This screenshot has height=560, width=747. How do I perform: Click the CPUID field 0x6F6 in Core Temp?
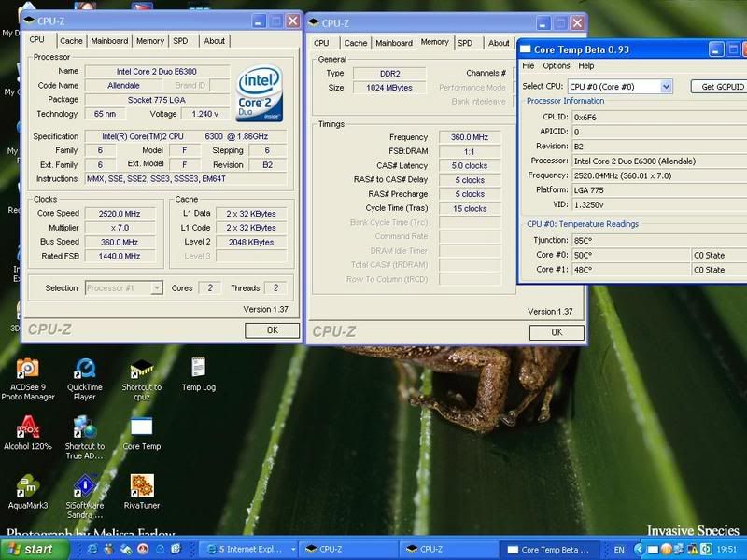click(659, 118)
